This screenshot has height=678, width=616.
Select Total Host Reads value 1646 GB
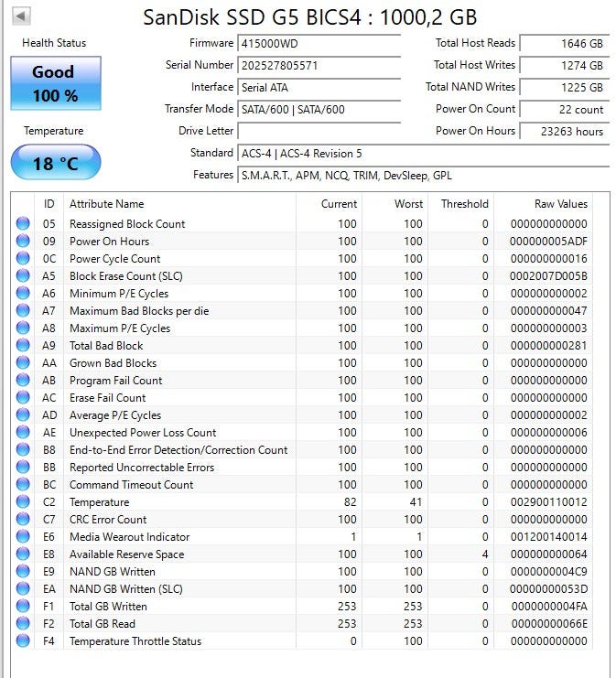[x=565, y=44]
